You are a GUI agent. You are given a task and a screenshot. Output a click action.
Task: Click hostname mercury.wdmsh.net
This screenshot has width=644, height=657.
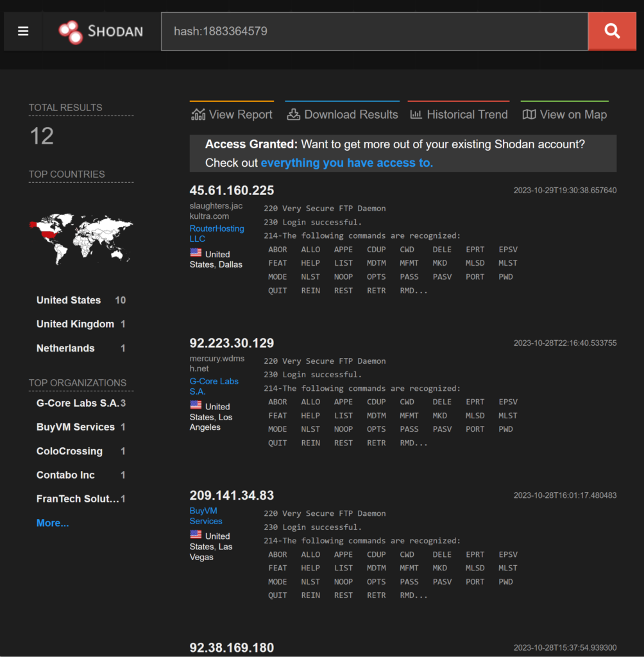217,363
